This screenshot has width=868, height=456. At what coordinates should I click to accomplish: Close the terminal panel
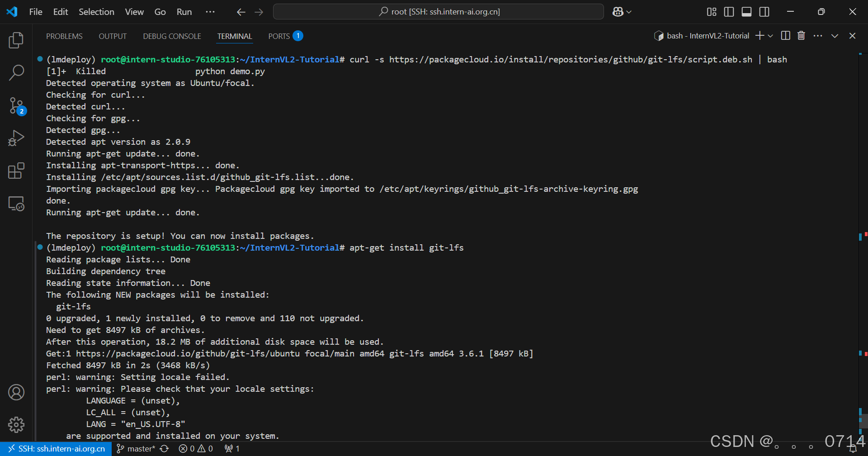tap(852, 36)
